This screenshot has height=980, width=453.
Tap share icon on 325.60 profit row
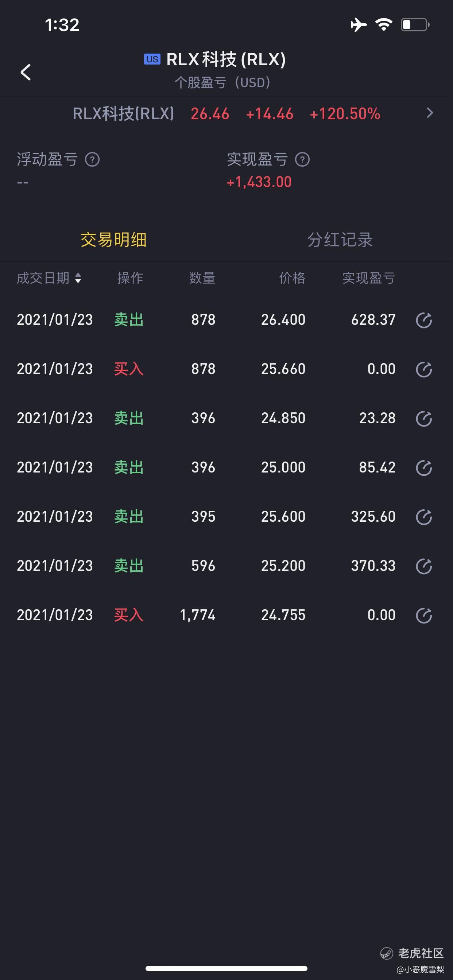click(424, 517)
